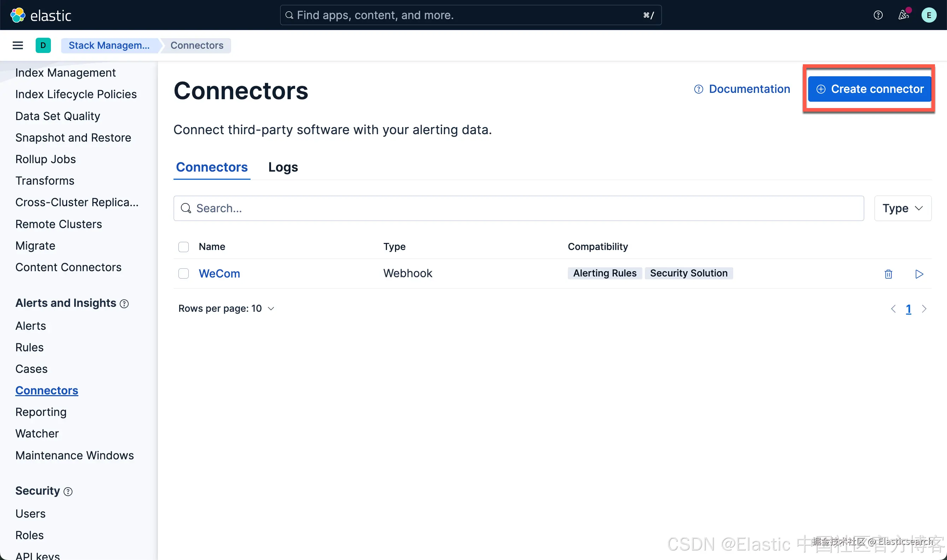Screen dimensions: 947x560
Task: Select the Connectors tab
Action: (x=211, y=167)
